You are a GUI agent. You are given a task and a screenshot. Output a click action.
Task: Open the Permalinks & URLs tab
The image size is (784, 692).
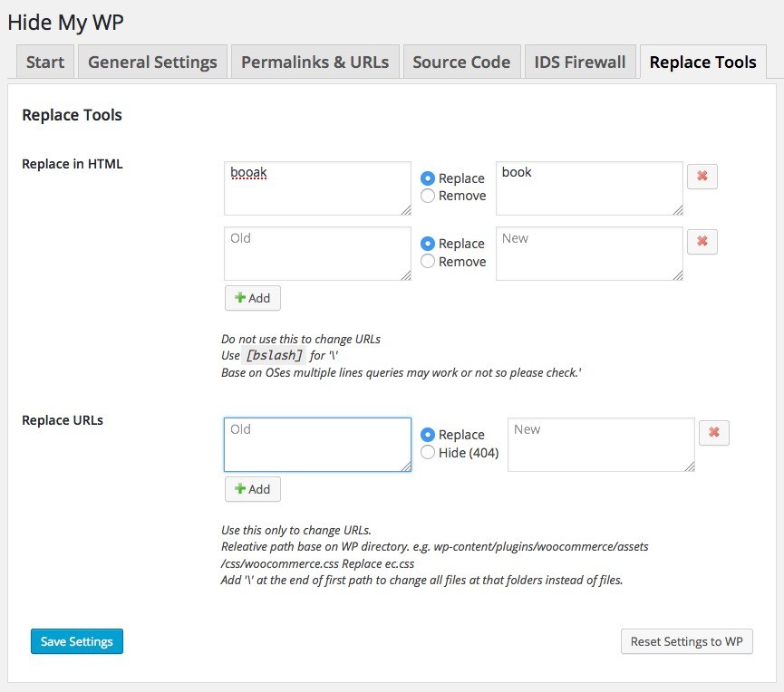coord(315,62)
